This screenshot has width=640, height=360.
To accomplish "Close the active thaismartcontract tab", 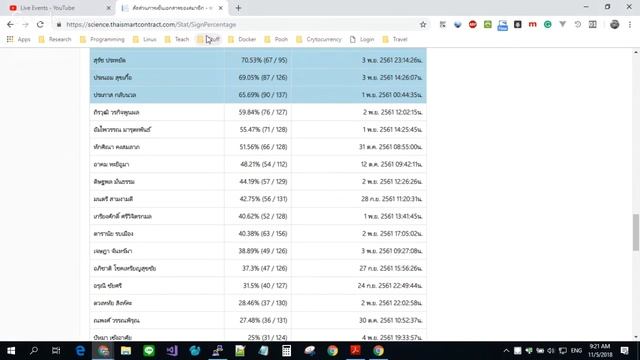I will coord(221,8).
